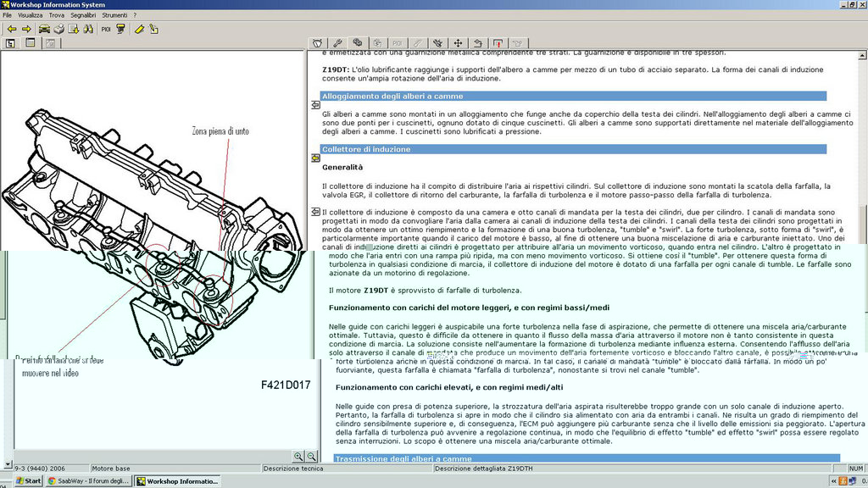Switch to the document view tab icon
This screenshot has width=868, height=488.
[31, 42]
